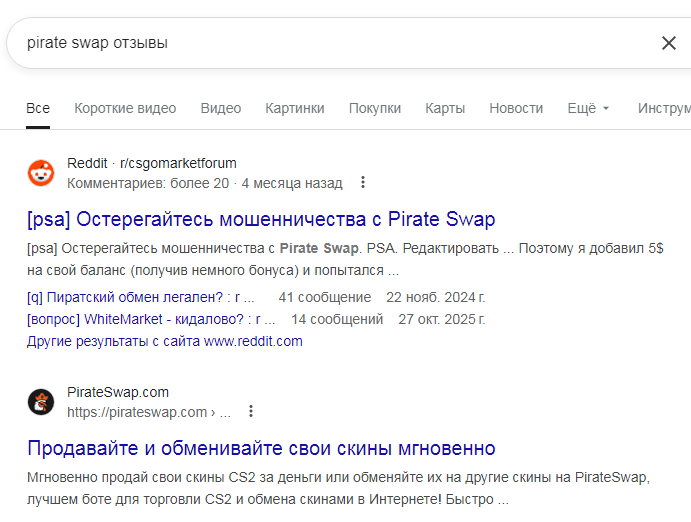The width and height of the screenshot is (691, 522).
Task: Click the Reddit logo favicon
Action: (41, 173)
